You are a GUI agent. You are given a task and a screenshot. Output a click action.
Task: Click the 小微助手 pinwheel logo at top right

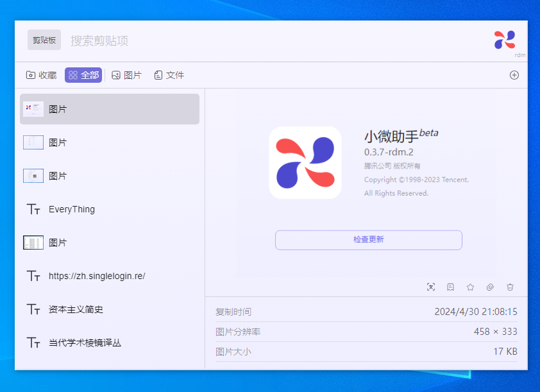pos(505,40)
